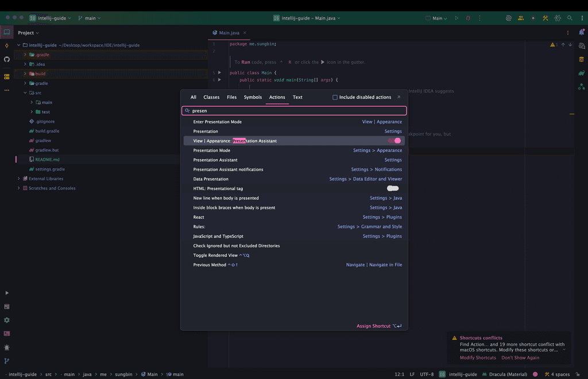588x379 pixels.
Task: Expand External Libraries node
Action: coord(18,179)
